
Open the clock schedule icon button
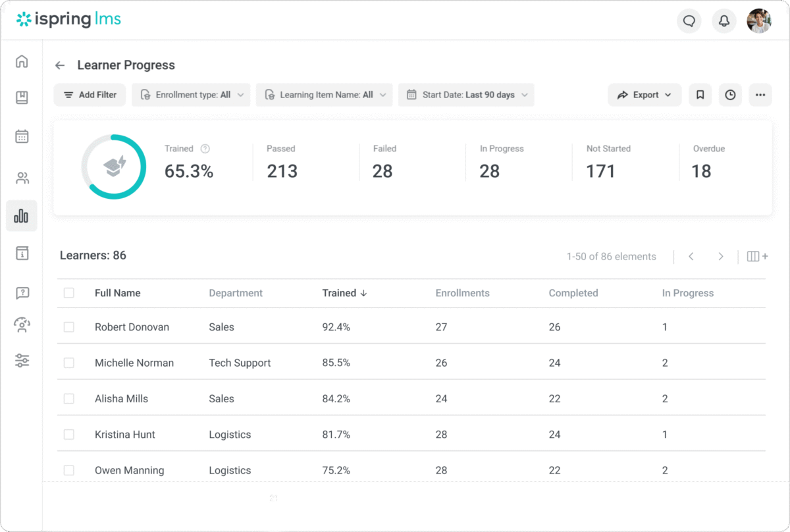(x=730, y=95)
